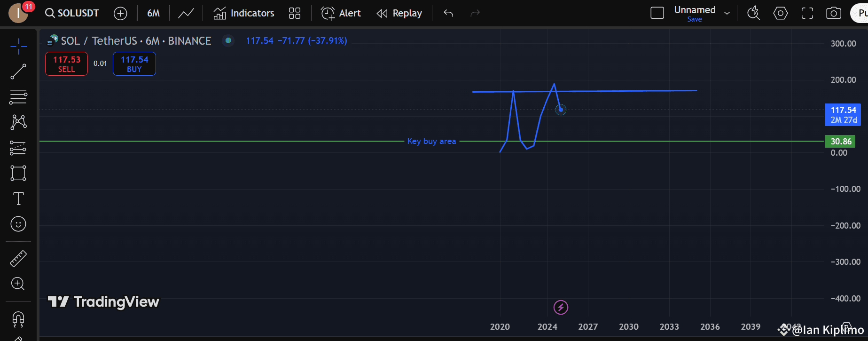Open the 6M interval selector
This screenshot has width=868, height=341.
click(153, 13)
